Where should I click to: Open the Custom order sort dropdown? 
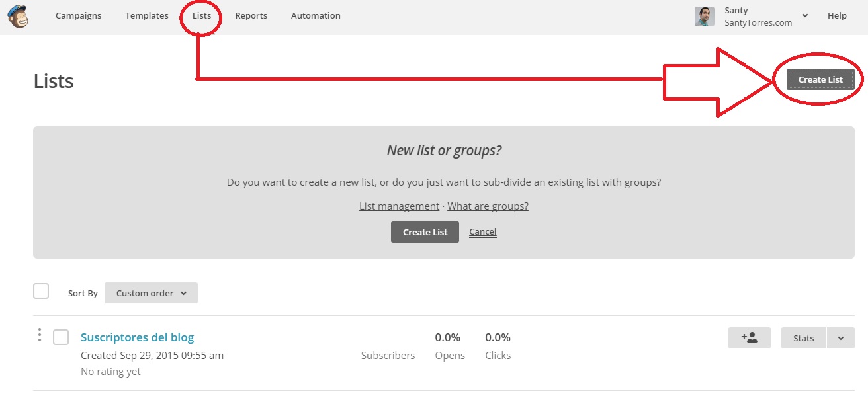[x=151, y=293]
